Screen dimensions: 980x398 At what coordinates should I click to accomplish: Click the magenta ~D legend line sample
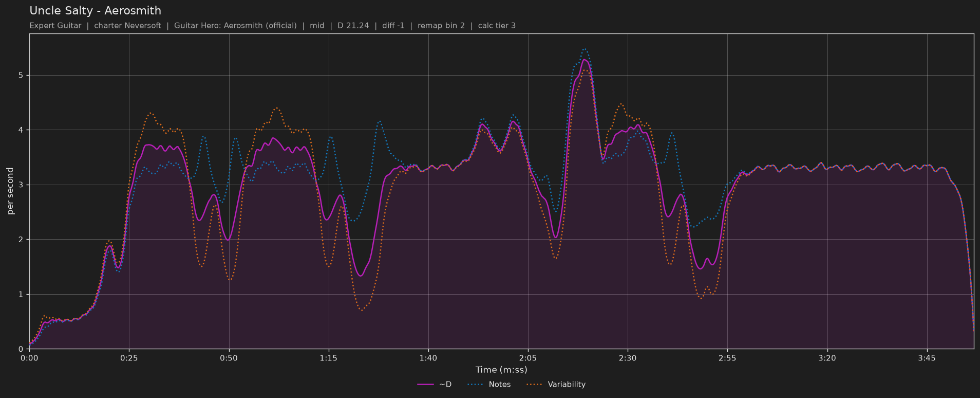pos(426,384)
